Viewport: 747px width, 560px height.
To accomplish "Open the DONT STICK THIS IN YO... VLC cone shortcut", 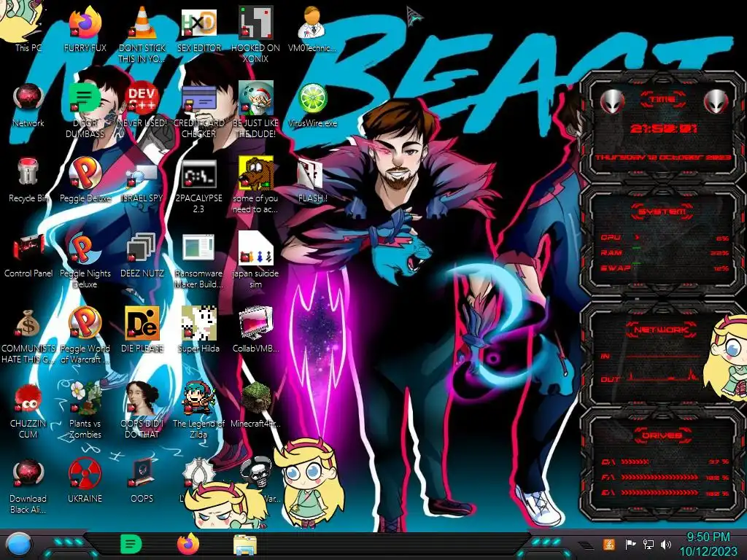I will point(142,23).
